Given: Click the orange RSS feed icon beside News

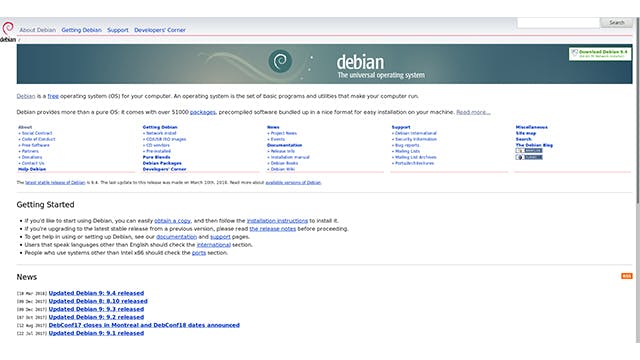Looking at the screenshot, I should [x=627, y=276].
